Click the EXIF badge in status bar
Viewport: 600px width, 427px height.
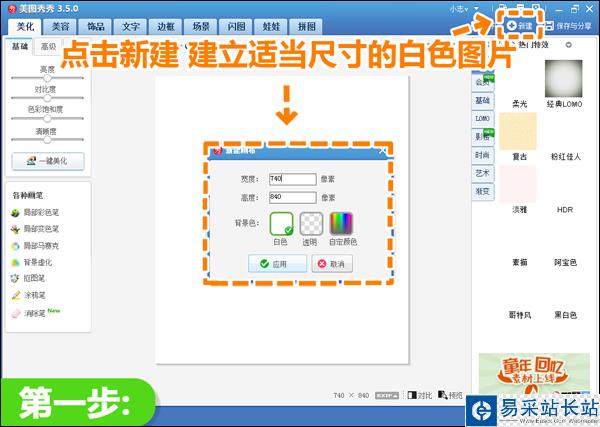coord(387,396)
